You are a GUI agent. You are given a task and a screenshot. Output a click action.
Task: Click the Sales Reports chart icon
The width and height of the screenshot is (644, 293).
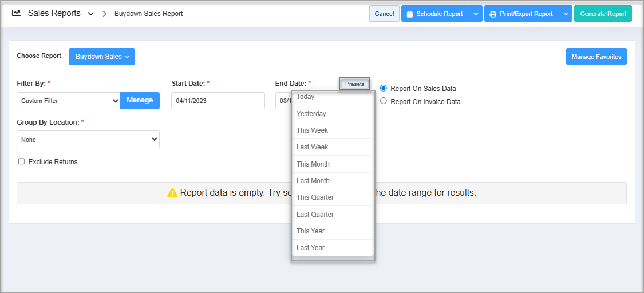click(17, 13)
